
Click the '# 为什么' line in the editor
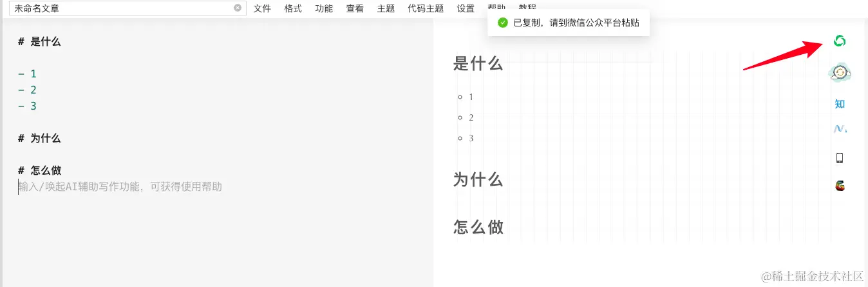click(39, 139)
